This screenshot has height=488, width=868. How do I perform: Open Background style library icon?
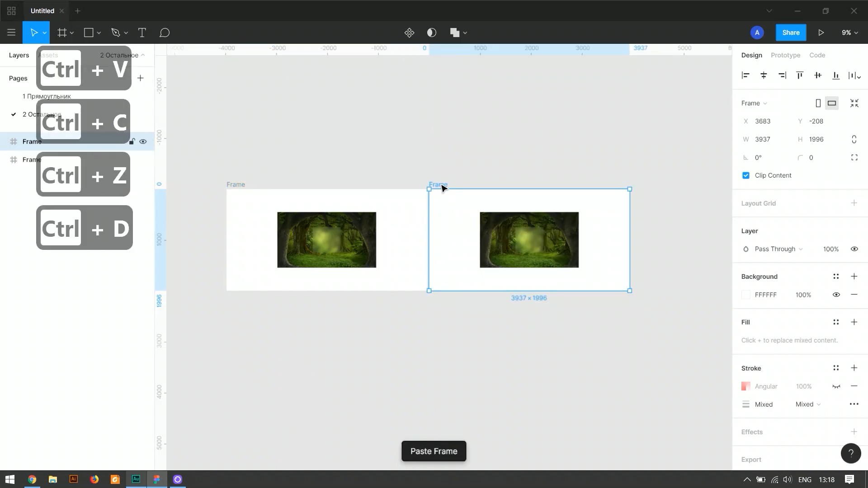coord(836,277)
